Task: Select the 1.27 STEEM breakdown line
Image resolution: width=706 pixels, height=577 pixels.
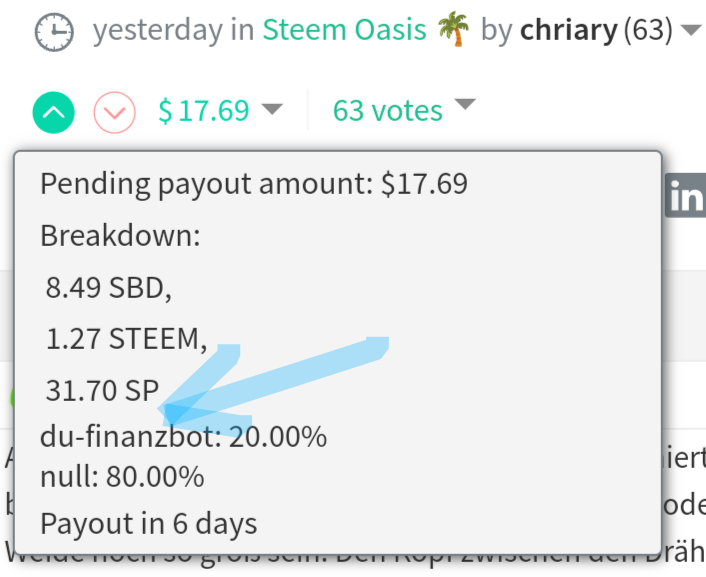Action: 126,339
